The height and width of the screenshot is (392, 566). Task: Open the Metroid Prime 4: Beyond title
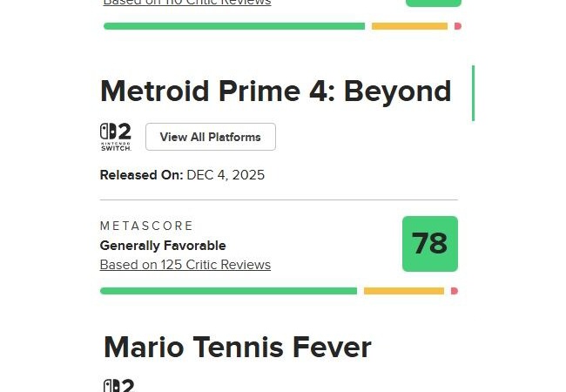(x=276, y=91)
